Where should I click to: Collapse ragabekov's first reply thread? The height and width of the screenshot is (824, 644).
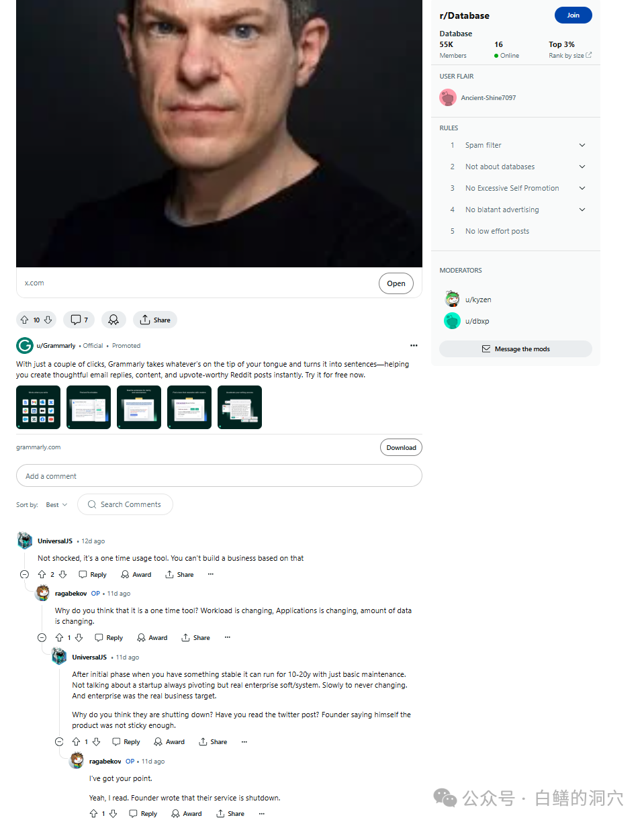[42, 637]
